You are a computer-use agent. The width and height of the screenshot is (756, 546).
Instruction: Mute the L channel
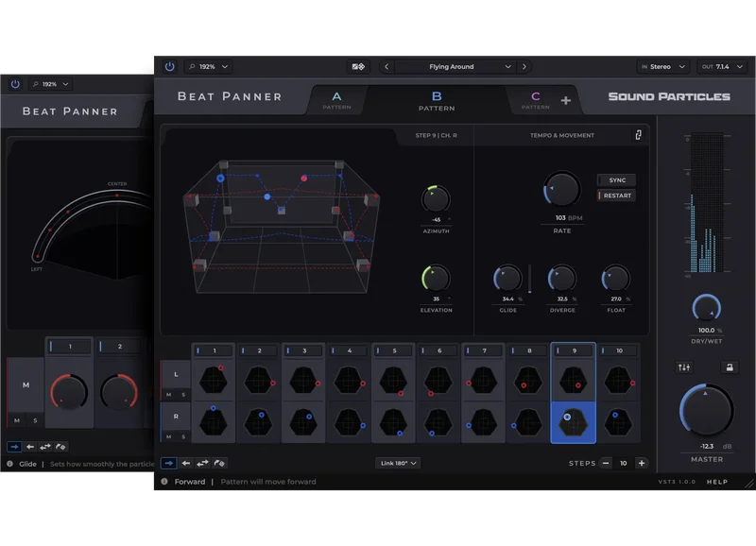(169, 395)
